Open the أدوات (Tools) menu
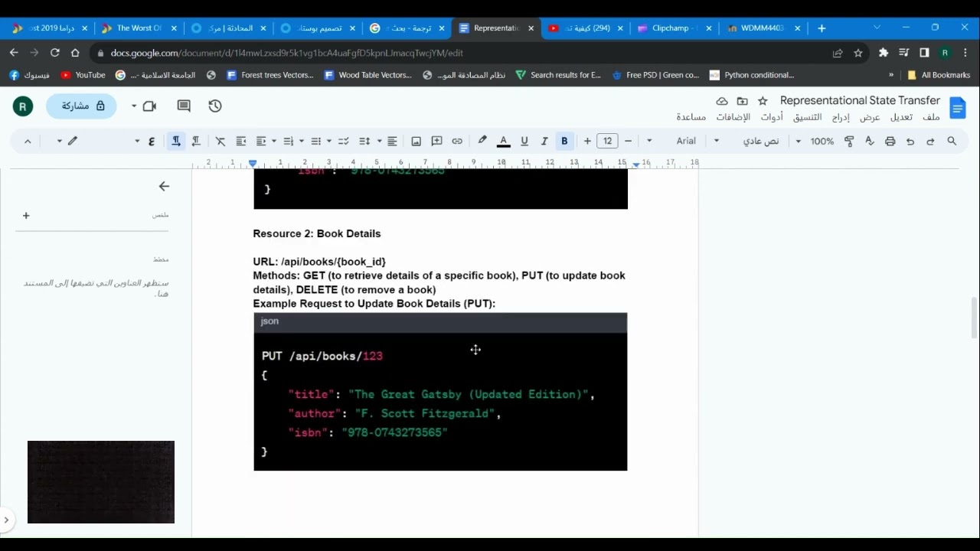 (772, 117)
